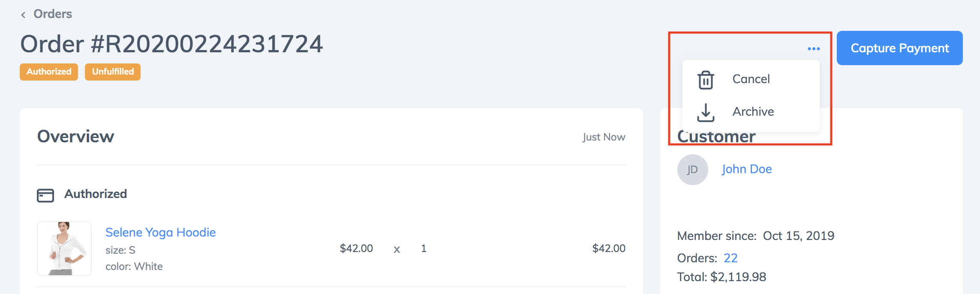Viewport: 980px width, 294px height.
Task: Click the Unfulfilled status badge
Action: point(113,72)
